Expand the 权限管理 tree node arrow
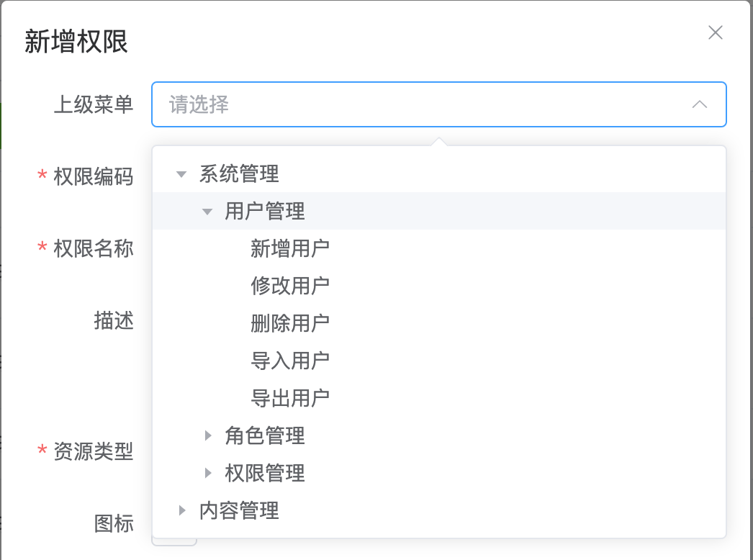The height and width of the screenshot is (560, 753). (208, 473)
